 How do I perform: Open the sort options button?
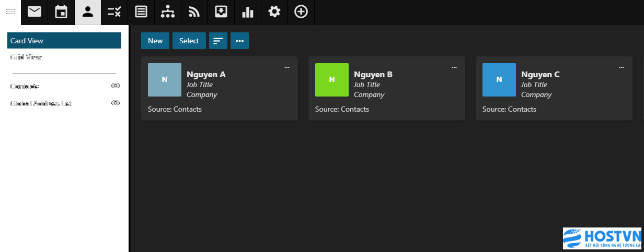point(218,41)
